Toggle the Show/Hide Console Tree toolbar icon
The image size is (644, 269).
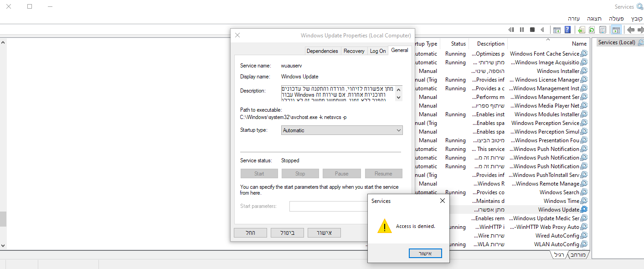[x=616, y=30]
